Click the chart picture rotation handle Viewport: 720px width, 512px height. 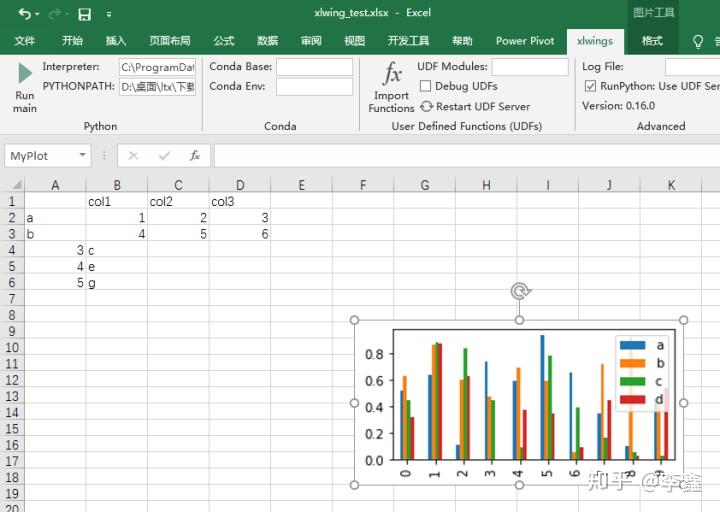pyautogui.click(x=520, y=291)
